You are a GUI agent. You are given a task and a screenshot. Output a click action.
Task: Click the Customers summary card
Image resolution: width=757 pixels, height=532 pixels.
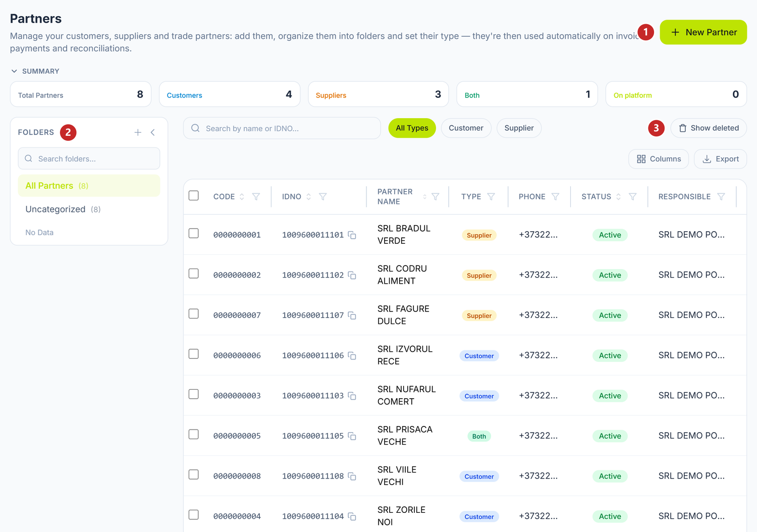point(230,94)
